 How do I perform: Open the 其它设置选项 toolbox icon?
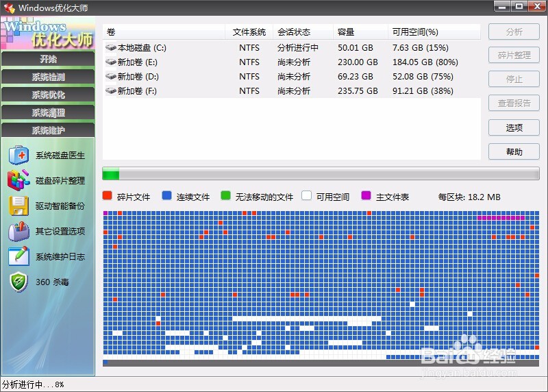pyautogui.click(x=18, y=231)
